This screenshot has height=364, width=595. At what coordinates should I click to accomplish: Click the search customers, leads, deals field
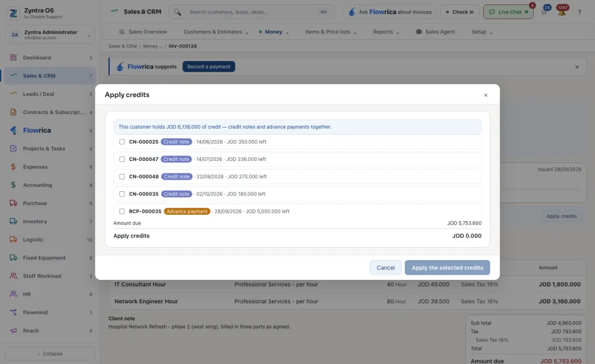pyautogui.click(x=252, y=12)
